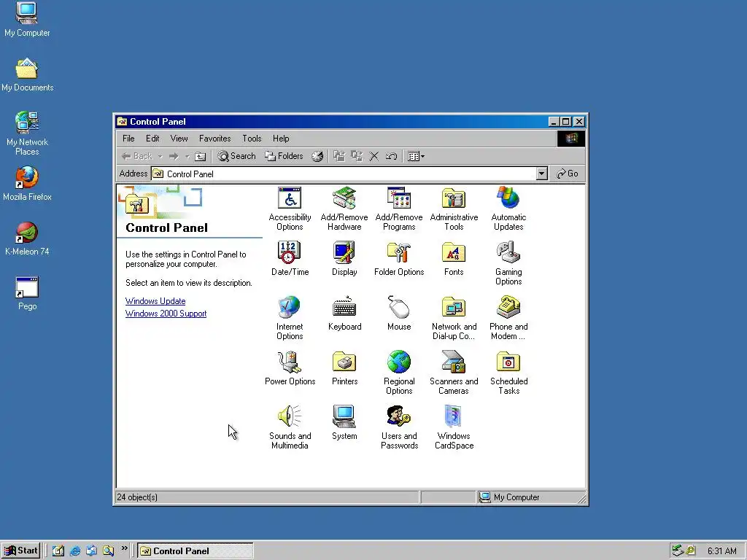
Task: Open My Computer desktop icon
Action: [27, 20]
